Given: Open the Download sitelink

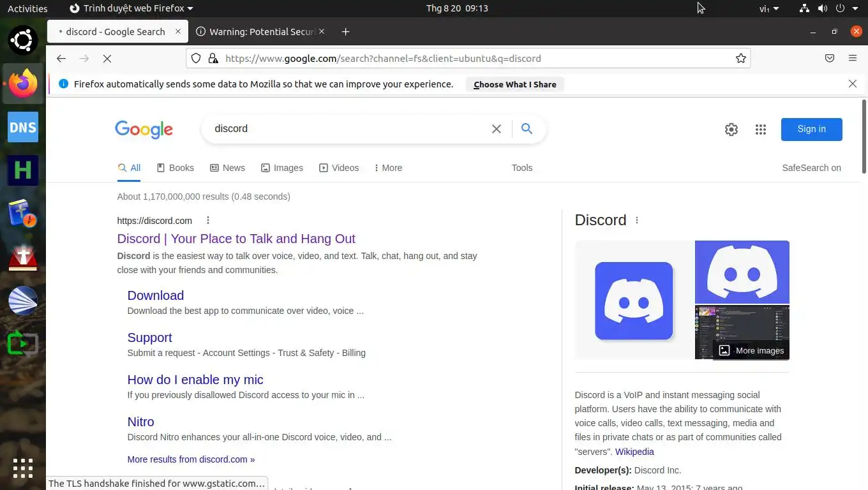Looking at the screenshot, I should tap(155, 295).
